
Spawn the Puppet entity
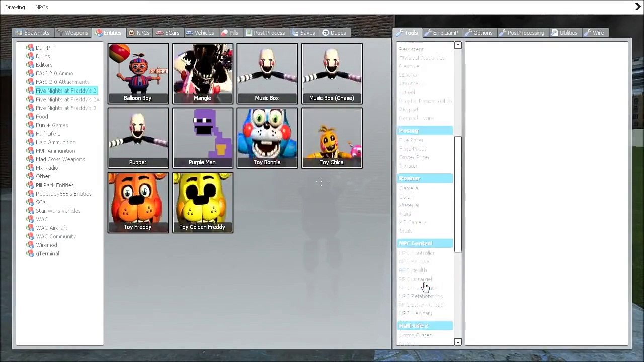coord(138,138)
